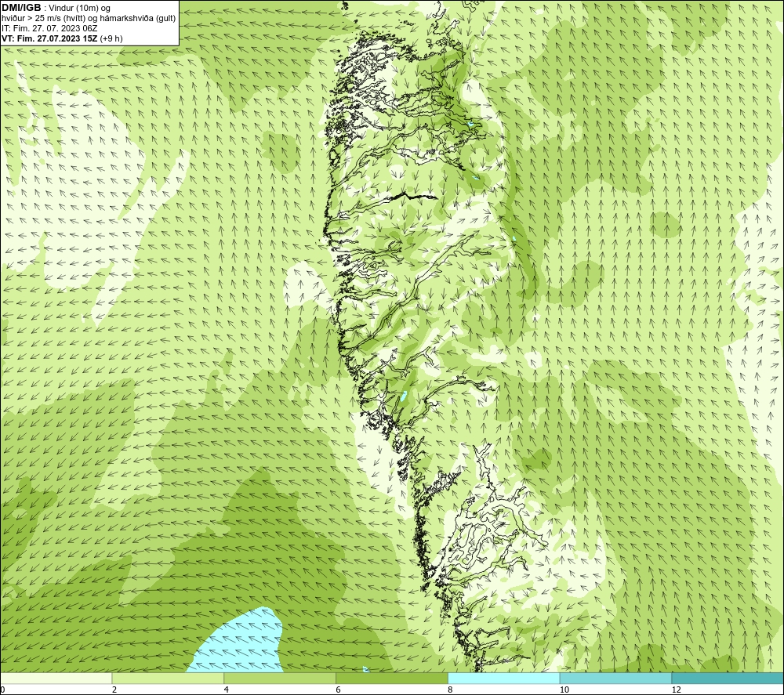Select the 8–10 m/s light cyan swatch
784x695 pixels.
coord(504,678)
